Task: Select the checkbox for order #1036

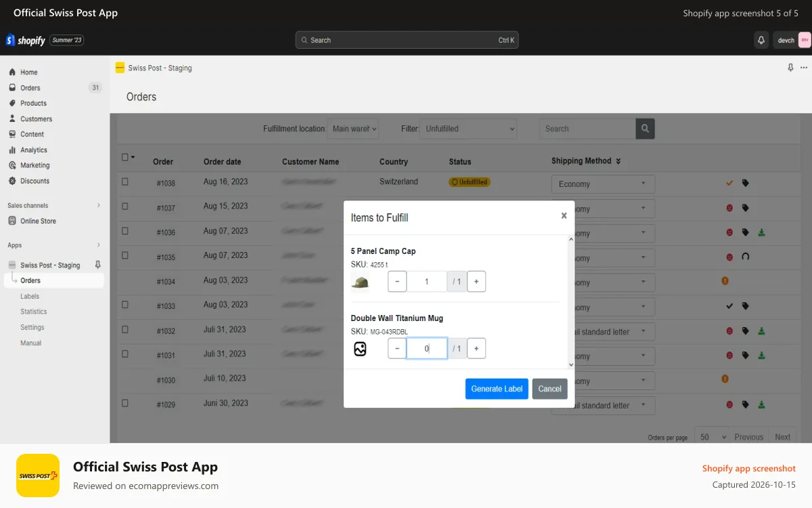Action: point(125,231)
